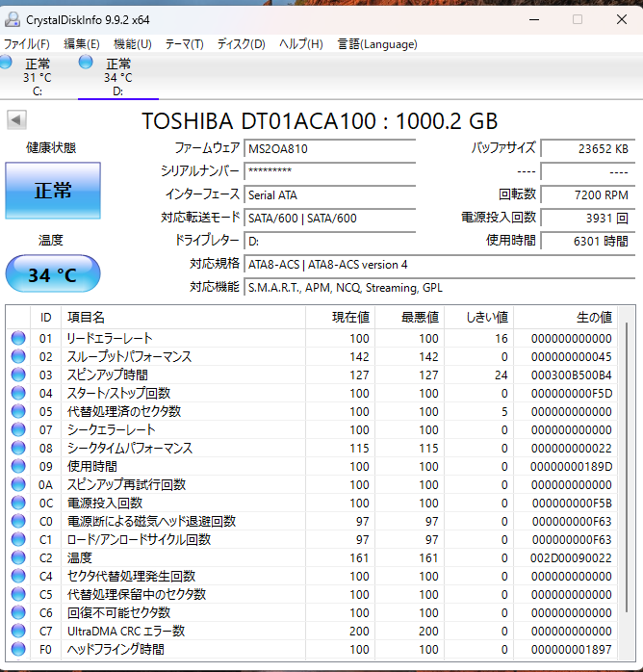Click the drive letter field D:
The image size is (643, 672).
(x=330, y=242)
